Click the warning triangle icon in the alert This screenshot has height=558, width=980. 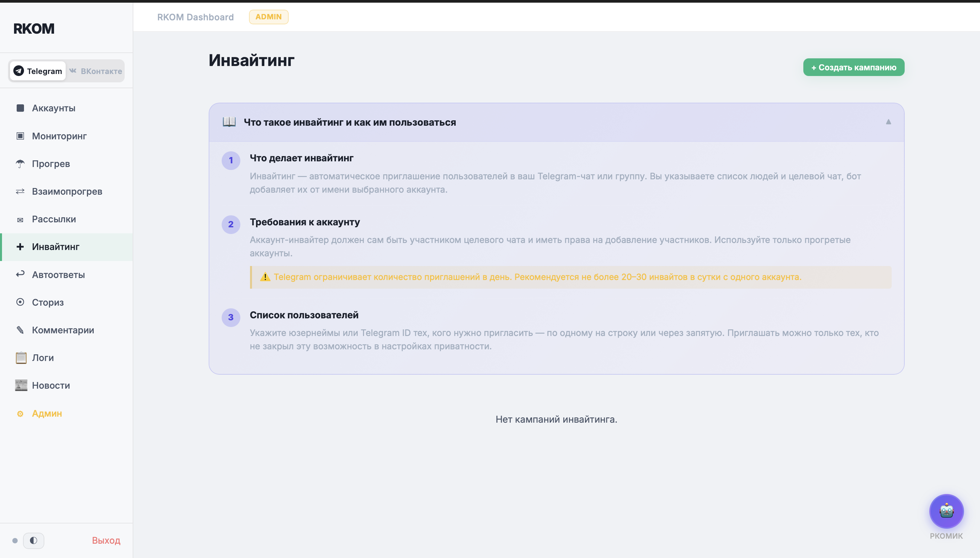point(265,277)
